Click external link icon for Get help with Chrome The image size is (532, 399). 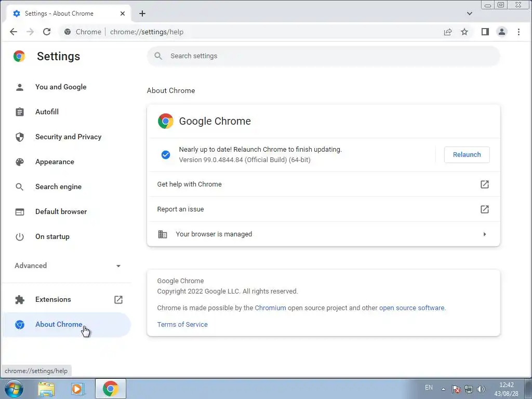(485, 184)
